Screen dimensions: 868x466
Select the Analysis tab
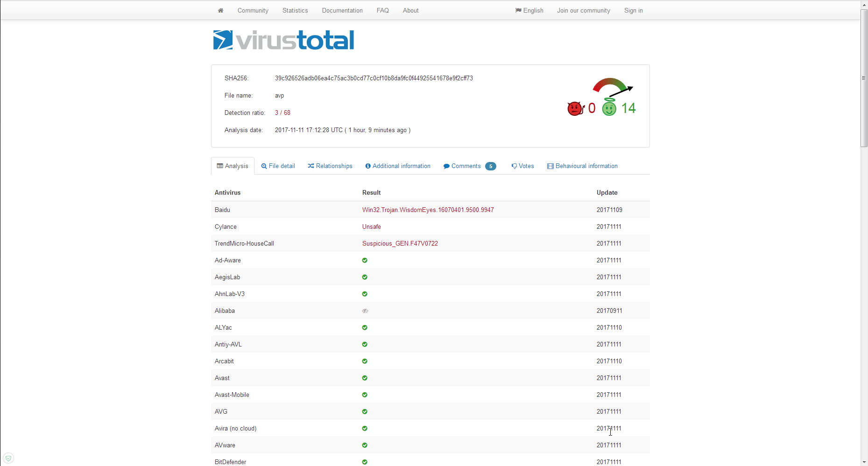coord(233,166)
